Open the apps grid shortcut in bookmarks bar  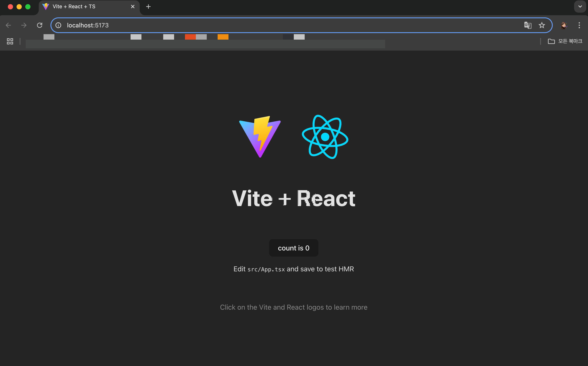pos(10,41)
